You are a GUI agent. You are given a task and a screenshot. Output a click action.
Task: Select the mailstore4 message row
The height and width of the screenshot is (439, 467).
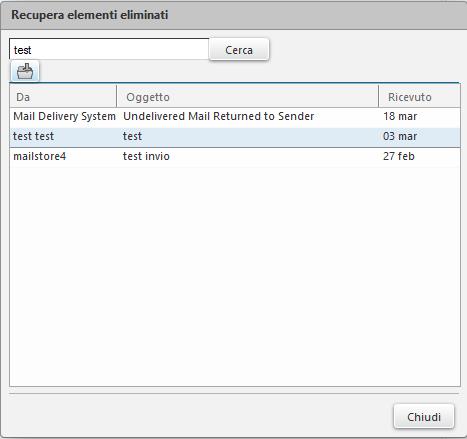click(235, 156)
